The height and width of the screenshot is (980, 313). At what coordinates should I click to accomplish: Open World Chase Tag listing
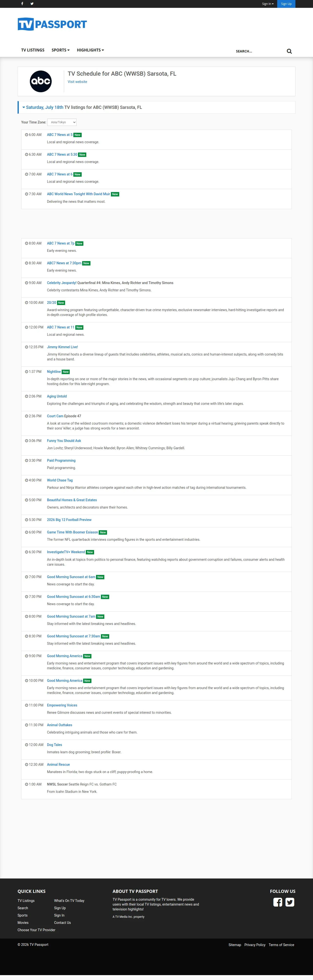click(60, 480)
